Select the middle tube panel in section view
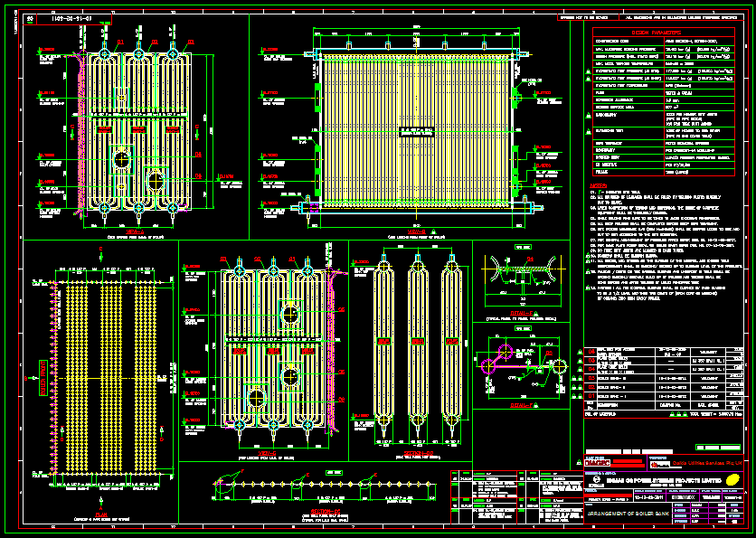This screenshot has width=756, height=538. (x=418, y=344)
